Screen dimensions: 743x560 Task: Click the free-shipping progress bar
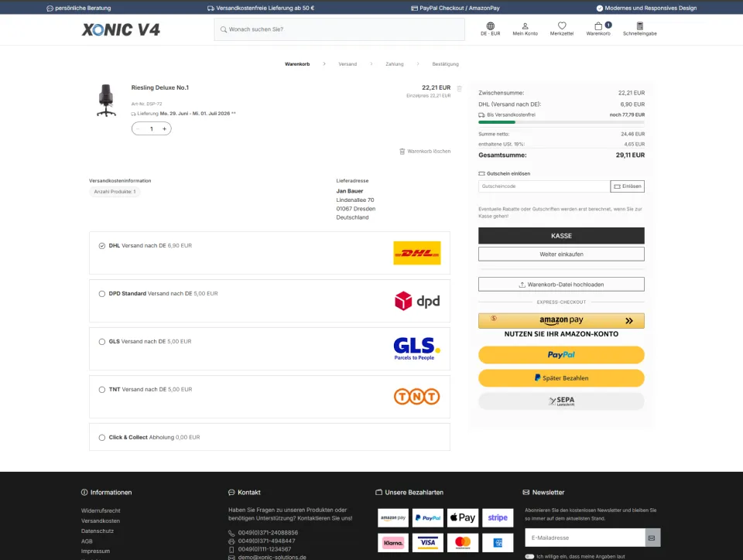click(x=562, y=122)
